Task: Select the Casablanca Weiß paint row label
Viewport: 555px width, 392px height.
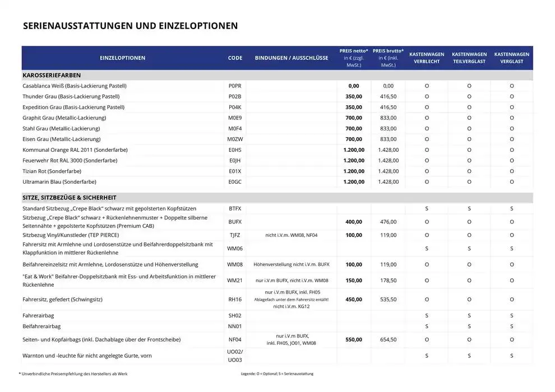Action: pos(74,86)
